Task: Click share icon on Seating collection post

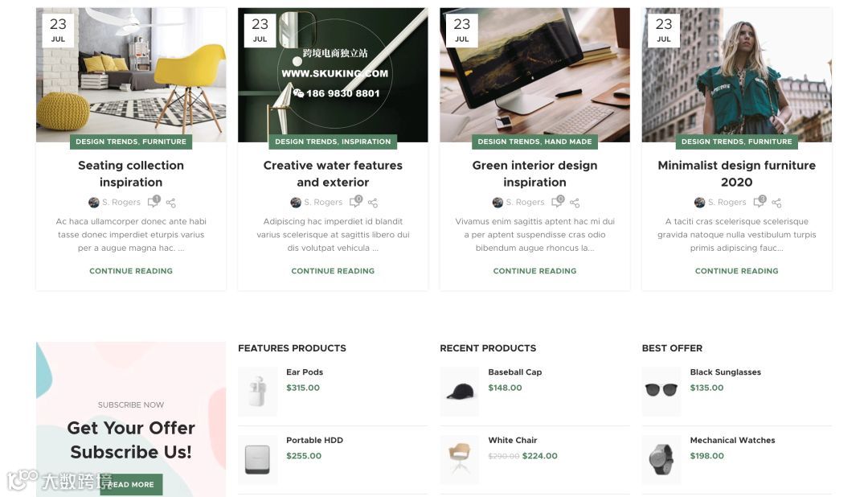Action: pyautogui.click(x=170, y=203)
